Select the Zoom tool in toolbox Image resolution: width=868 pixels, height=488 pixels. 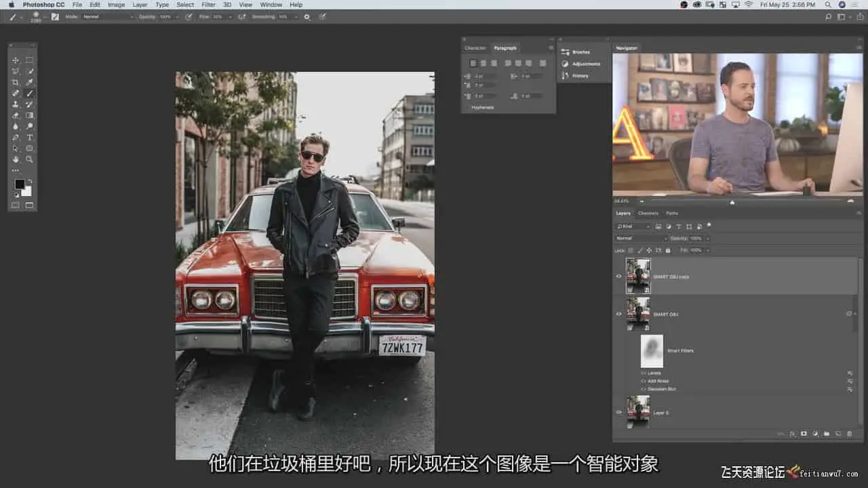tap(30, 159)
